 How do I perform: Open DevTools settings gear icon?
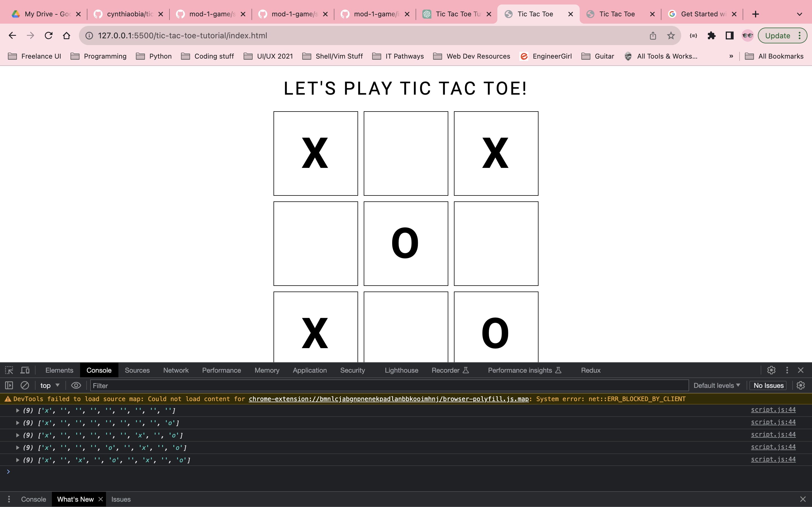[x=771, y=370]
